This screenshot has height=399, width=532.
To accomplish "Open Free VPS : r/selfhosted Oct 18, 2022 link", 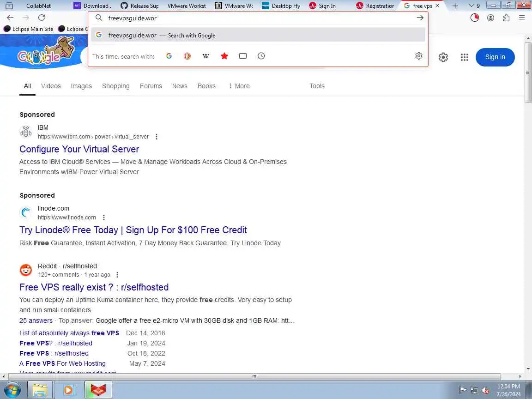I will click(x=54, y=354).
